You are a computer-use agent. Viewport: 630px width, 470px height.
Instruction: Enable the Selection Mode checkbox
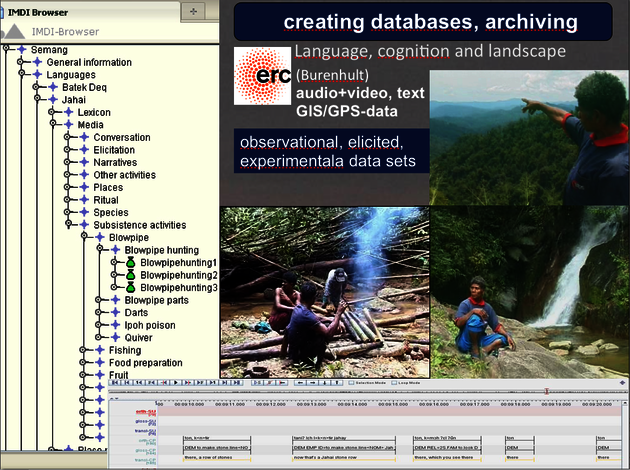[x=351, y=383]
